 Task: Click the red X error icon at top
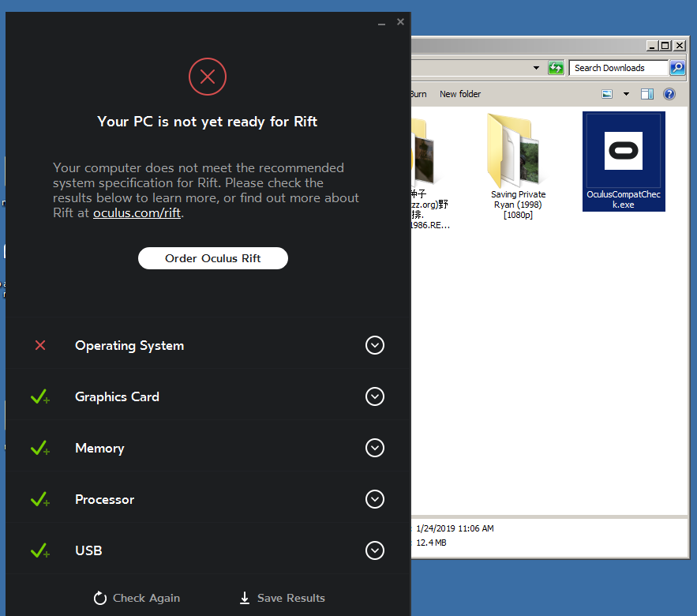(x=208, y=77)
